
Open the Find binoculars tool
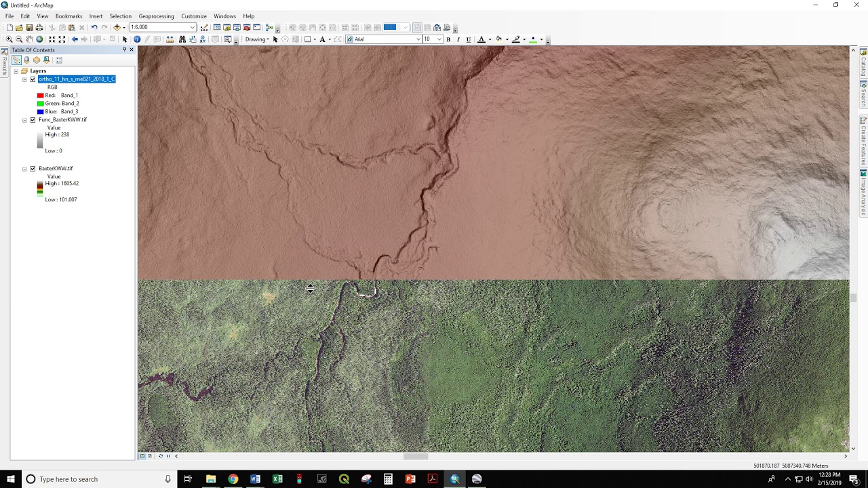tap(182, 39)
